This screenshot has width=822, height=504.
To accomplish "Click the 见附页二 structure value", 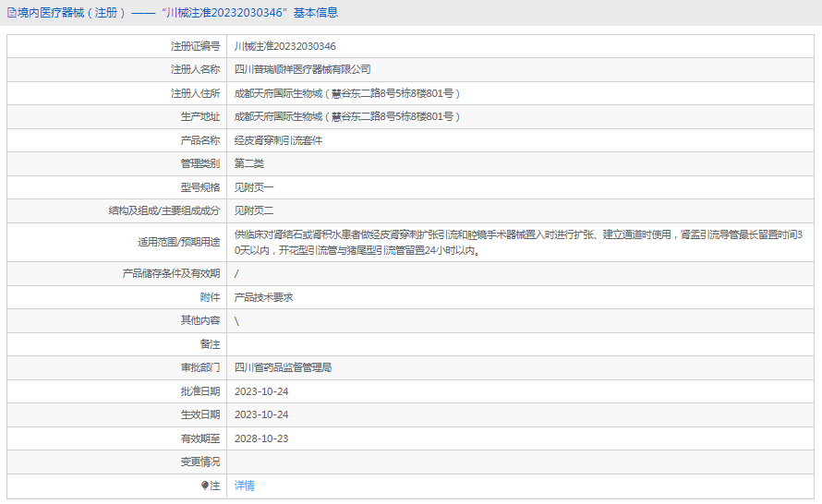I will 254,210.
